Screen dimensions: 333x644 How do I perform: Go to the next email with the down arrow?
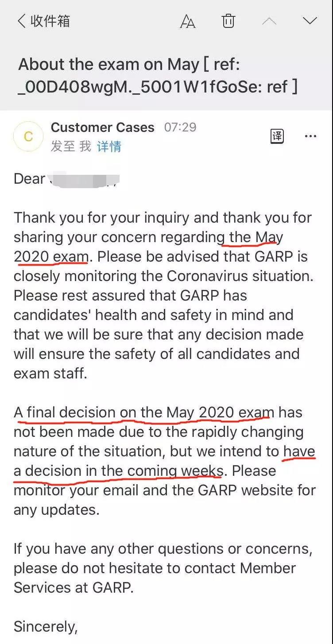310,20
